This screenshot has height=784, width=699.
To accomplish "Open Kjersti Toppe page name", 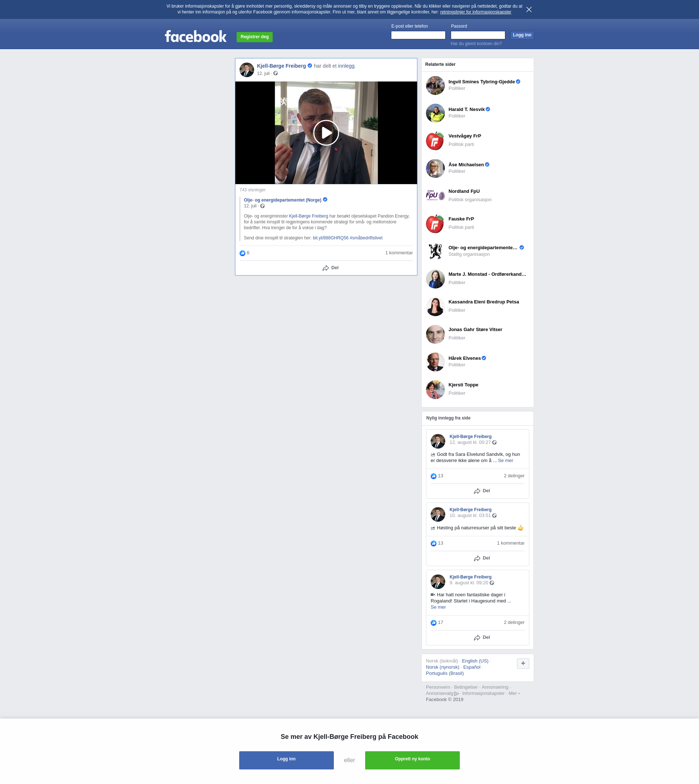I will point(463,385).
